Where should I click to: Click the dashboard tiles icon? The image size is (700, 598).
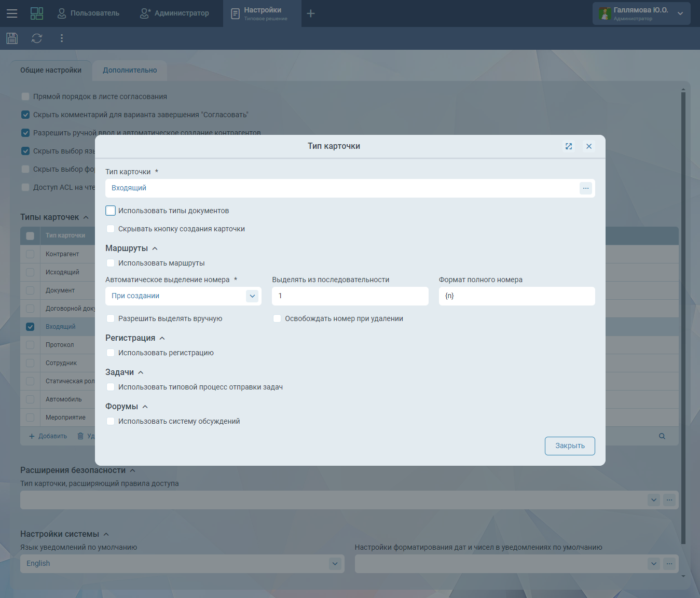(37, 13)
